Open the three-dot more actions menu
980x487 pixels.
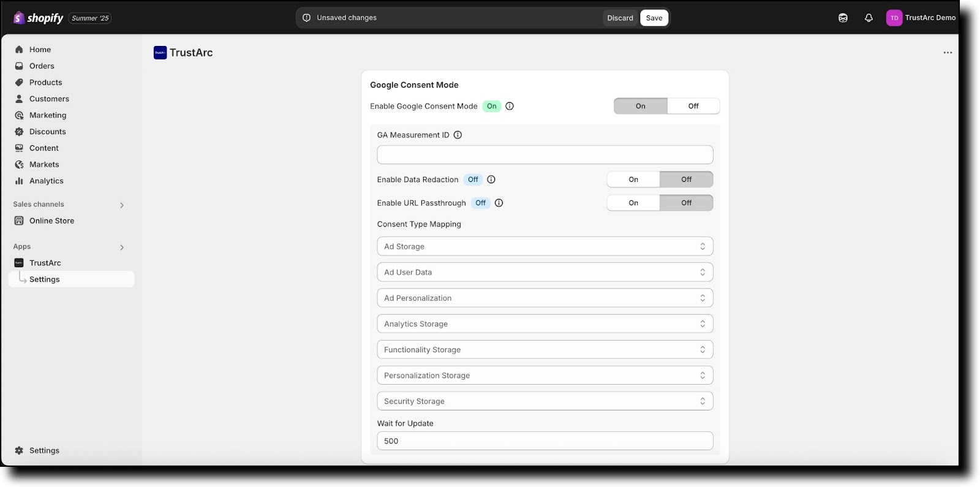[948, 53]
